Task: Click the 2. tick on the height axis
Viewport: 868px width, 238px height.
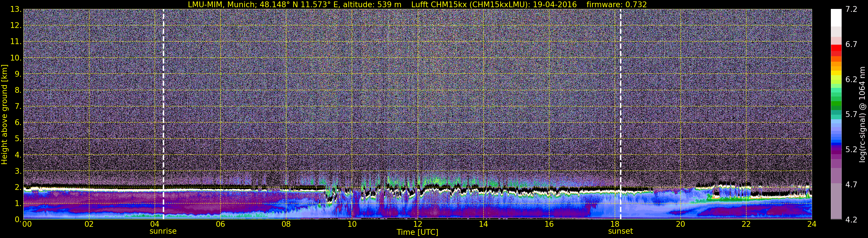Action: click(x=18, y=188)
